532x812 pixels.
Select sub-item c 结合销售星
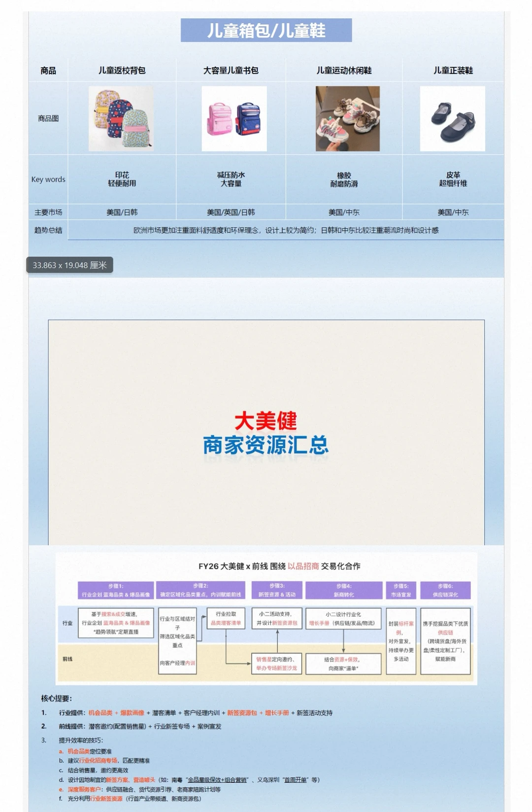coord(94,770)
